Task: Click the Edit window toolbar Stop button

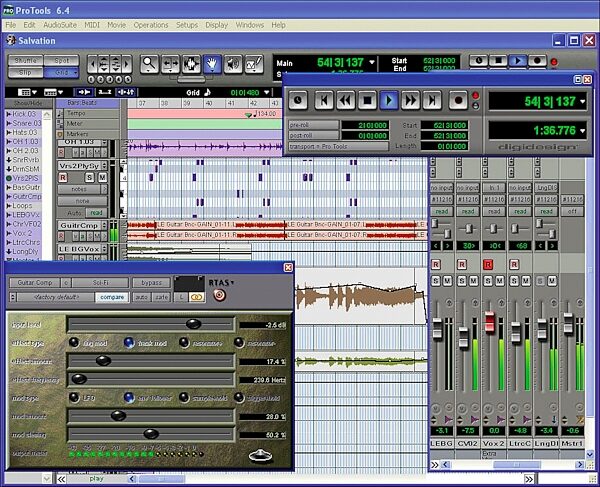Action: pyautogui.click(x=498, y=60)
